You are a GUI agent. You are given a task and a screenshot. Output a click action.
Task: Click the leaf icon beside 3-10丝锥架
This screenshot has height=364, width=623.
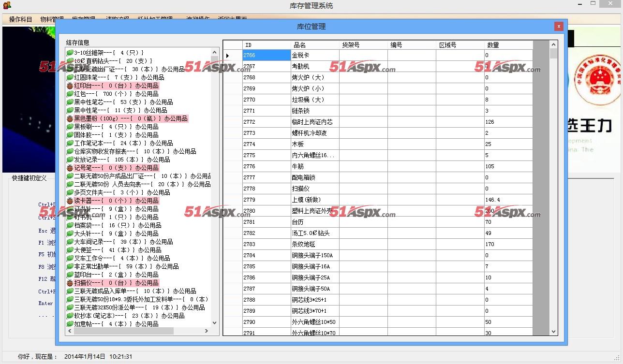(x=70, y=53)
